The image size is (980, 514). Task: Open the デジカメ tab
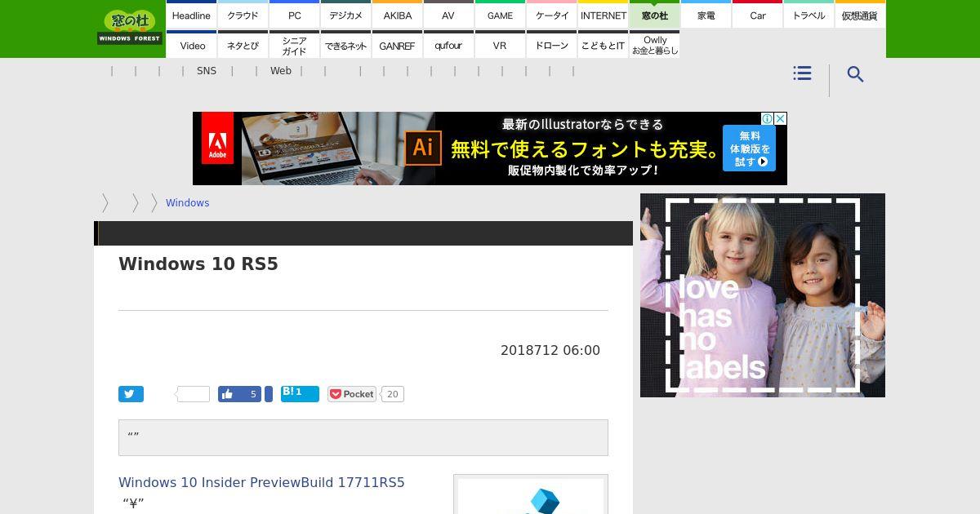345,16
